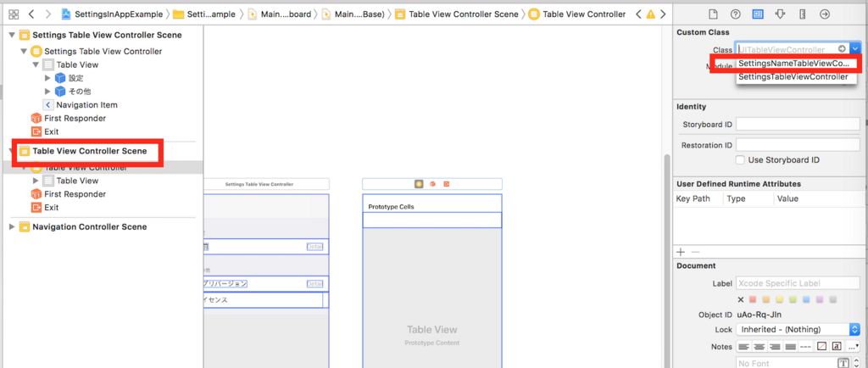The width and height of the screenshot is (868, 368).
Task: Show the Quick Help inspector
Action: [735, 14]
